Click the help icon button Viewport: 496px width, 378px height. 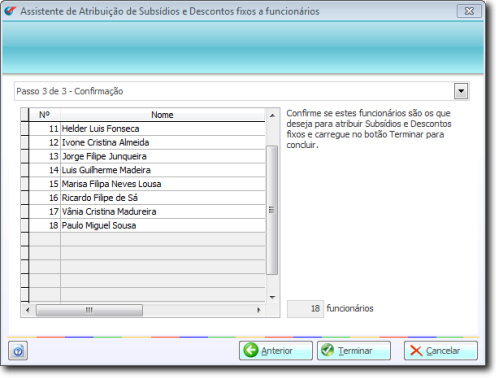(18, 350)
